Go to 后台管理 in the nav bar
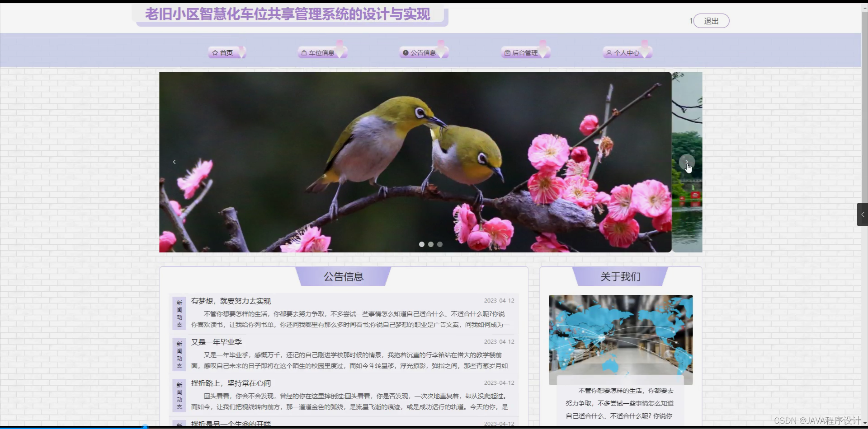868x429 pixels. pos(525,53)
